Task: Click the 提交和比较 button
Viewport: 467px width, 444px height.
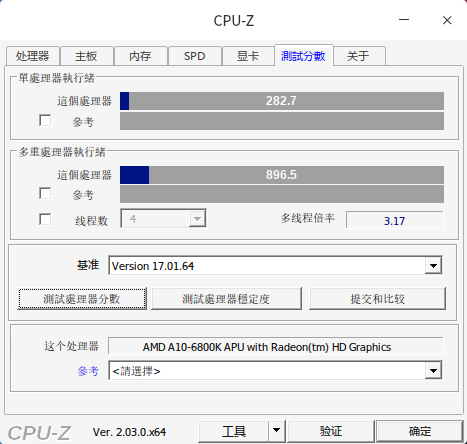Action: [x=377, y=299]
